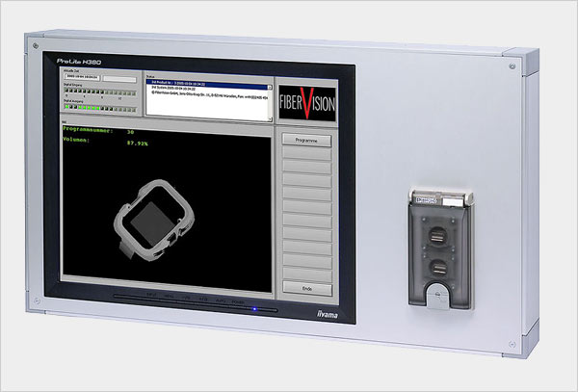Click the FiberVision logo
The image size is (578, 392).
point(307,100)
